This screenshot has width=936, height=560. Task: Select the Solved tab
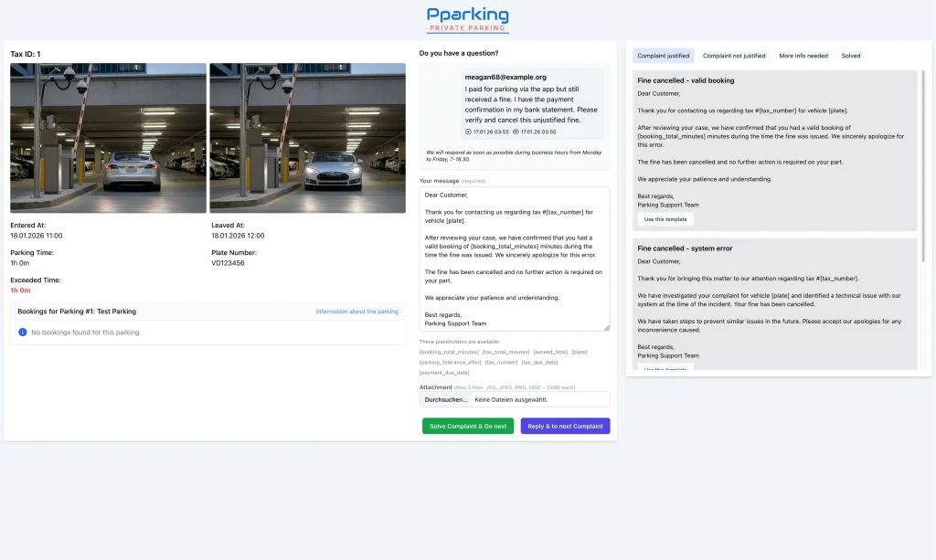pyautogui.click(x=851, y=56)
